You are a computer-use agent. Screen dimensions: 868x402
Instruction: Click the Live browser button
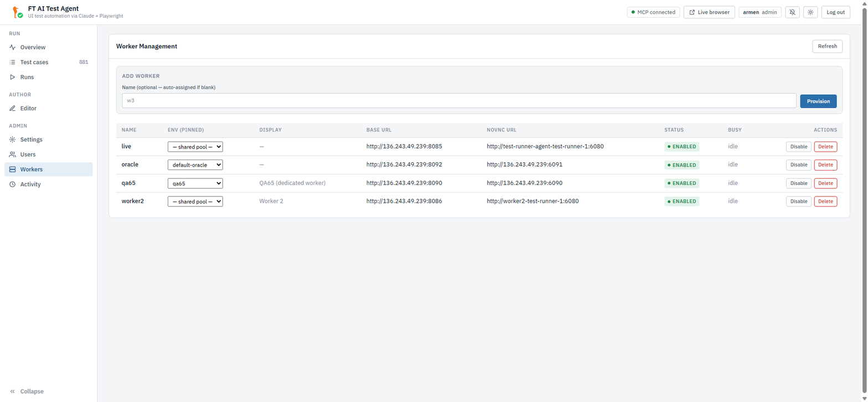click(x=709, y=12)
